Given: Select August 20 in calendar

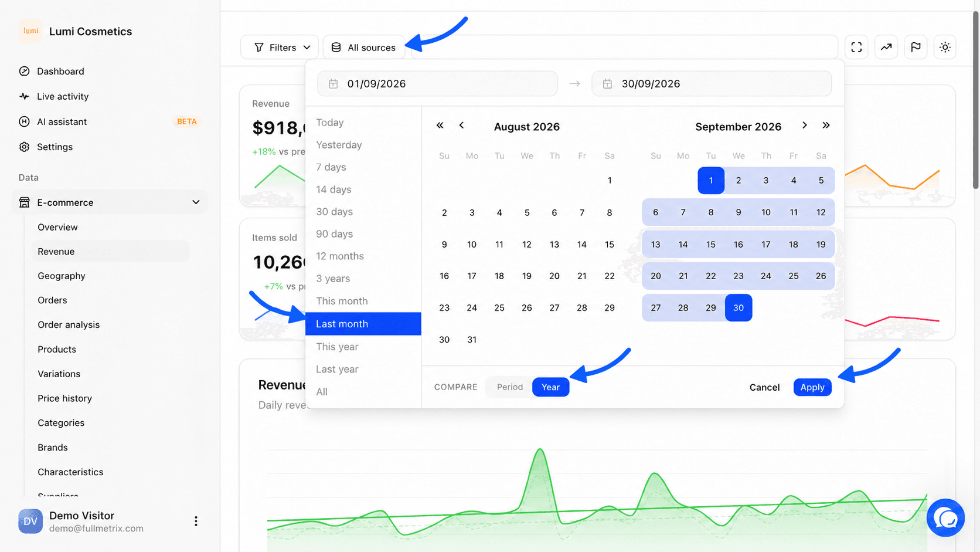Looking at the screenshot, I should 554,276.
